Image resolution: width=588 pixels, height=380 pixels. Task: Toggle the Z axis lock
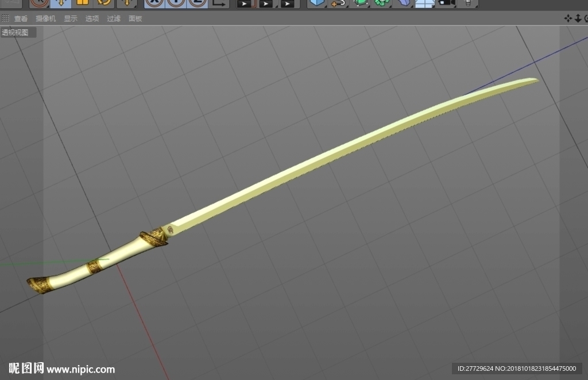[198, 3]
